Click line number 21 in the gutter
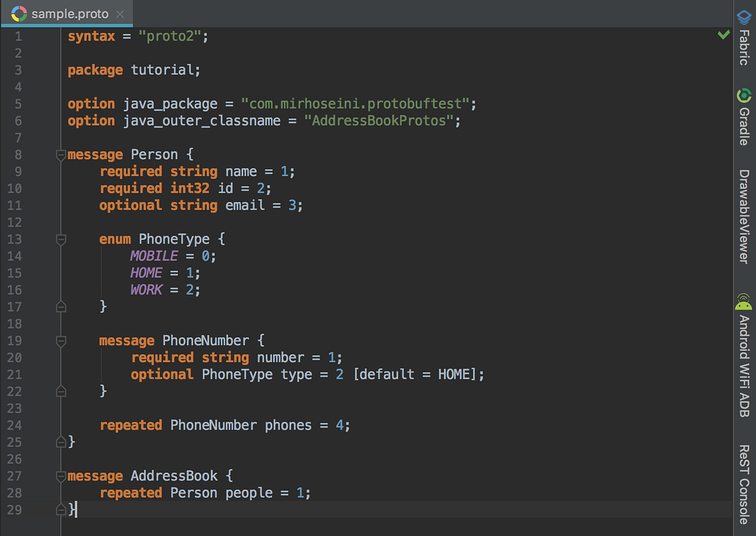756x536 pixels. click(14, 374)
